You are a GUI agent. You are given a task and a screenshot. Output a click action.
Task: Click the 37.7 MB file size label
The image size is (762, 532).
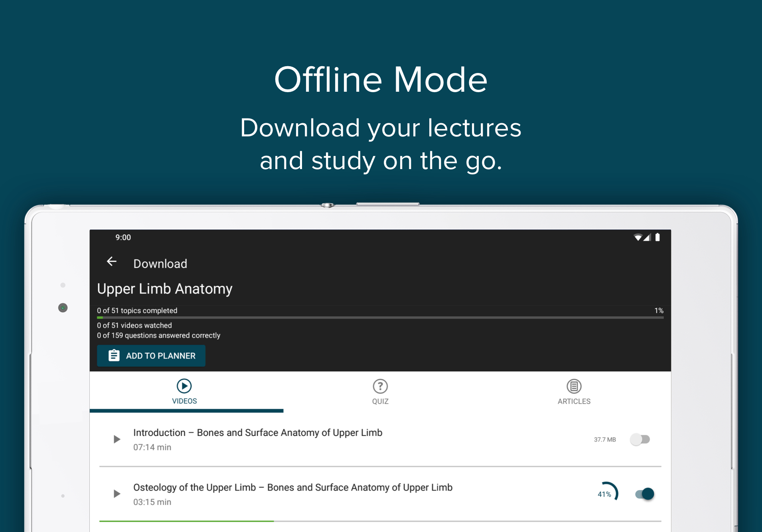click(605, 439)
